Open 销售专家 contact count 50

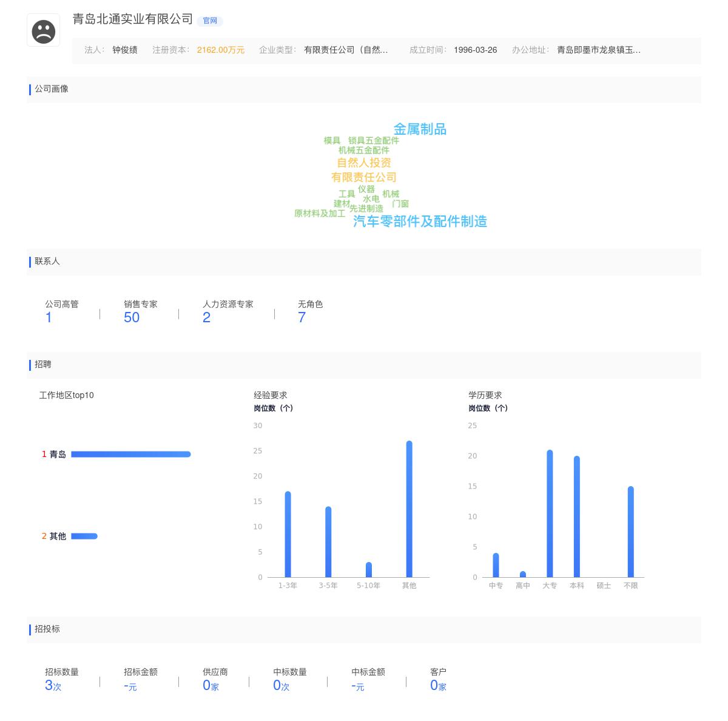[x=132, y=317]
